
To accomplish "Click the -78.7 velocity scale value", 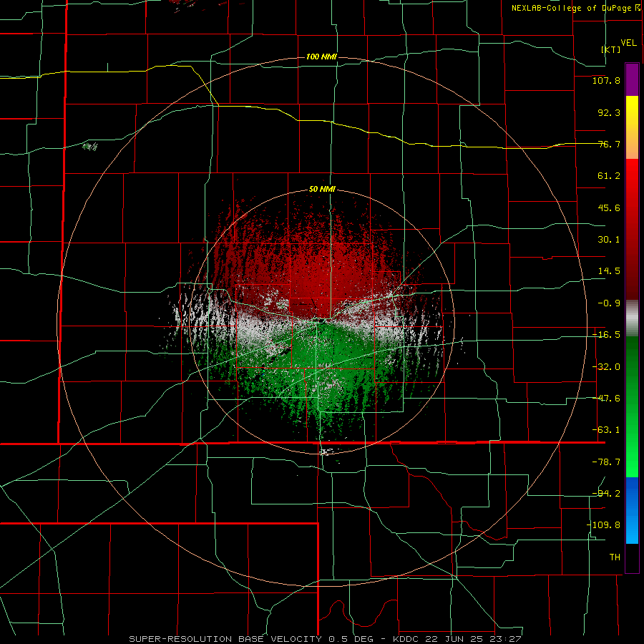I will coord(606,462).
